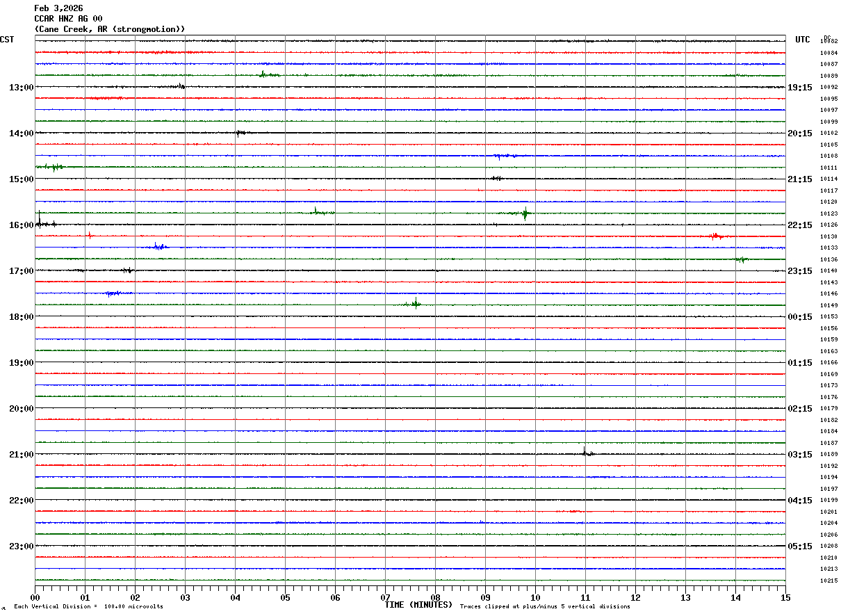
Task: Click the '08' minute tick label
Action: 435,597
